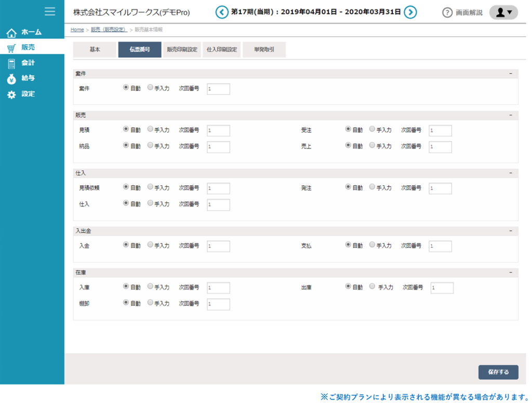Select 自動 for 棚卸

(126, 303)
